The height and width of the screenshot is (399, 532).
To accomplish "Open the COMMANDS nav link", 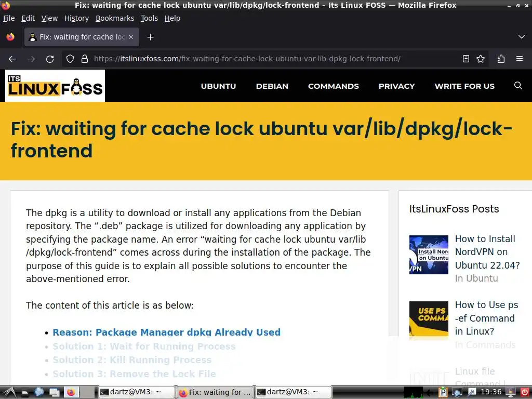I will click(334, 86).
